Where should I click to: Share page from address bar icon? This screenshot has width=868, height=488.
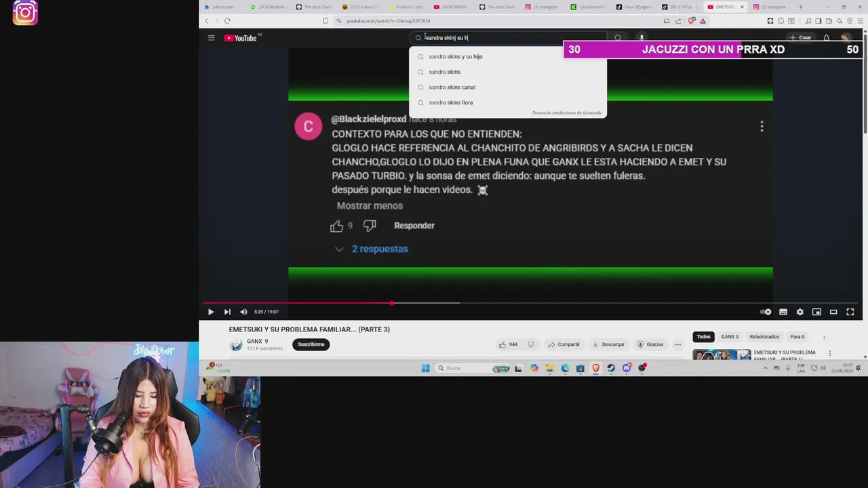tap(678, 21)
